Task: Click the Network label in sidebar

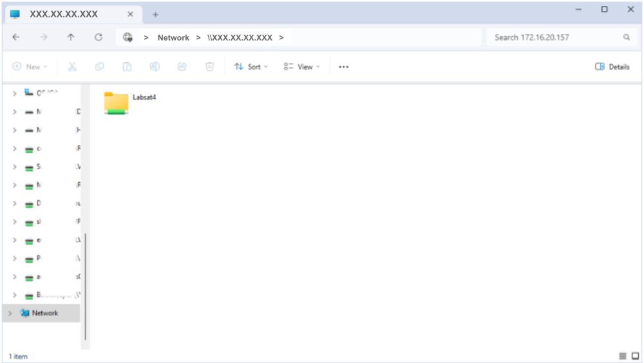Action: click(45, 313)
